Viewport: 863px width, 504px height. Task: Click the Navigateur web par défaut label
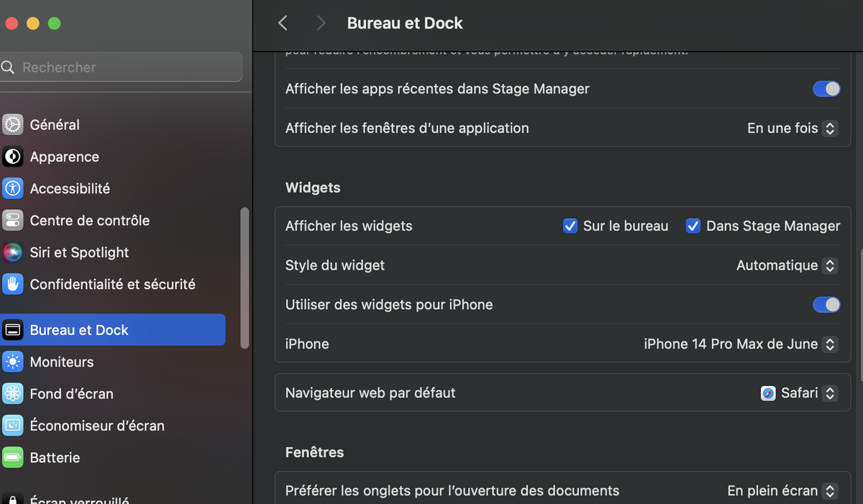point(370,393)
